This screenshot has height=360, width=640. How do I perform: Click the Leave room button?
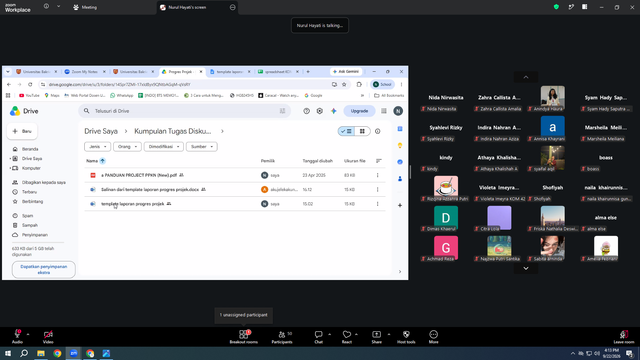(x=624, y=336)
